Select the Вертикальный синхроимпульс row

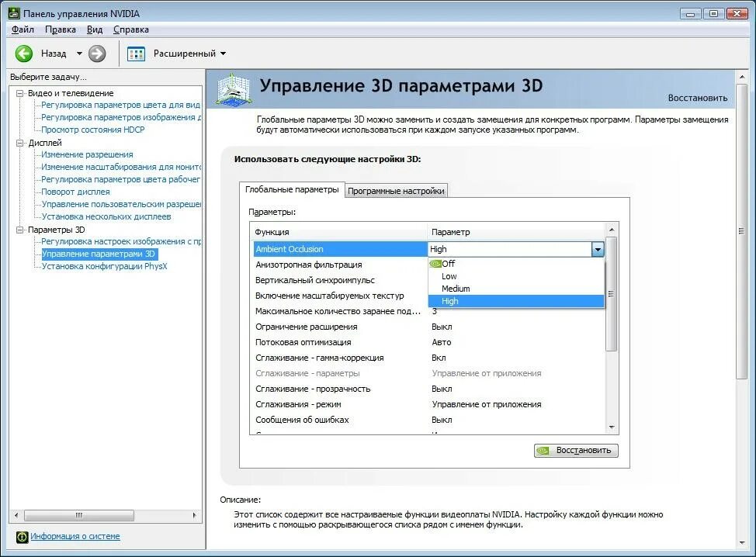340,280
